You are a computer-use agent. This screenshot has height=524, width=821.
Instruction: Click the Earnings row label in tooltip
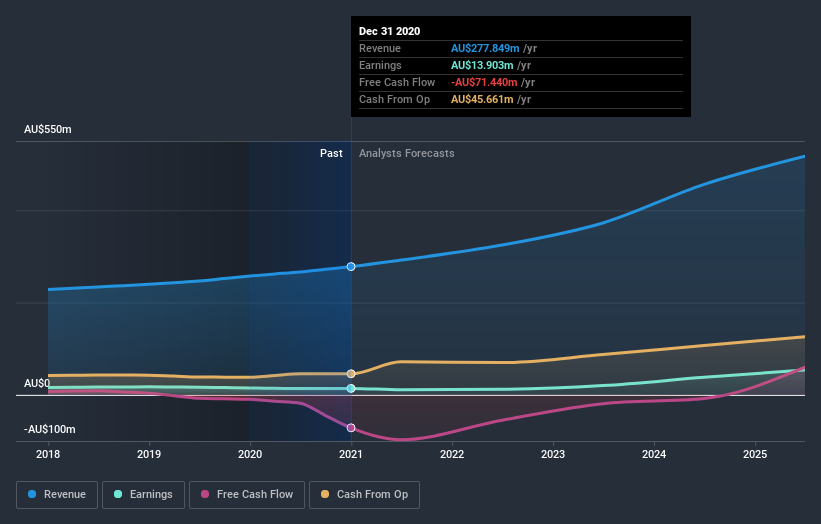pyautogui.click(x=380, y=65)
